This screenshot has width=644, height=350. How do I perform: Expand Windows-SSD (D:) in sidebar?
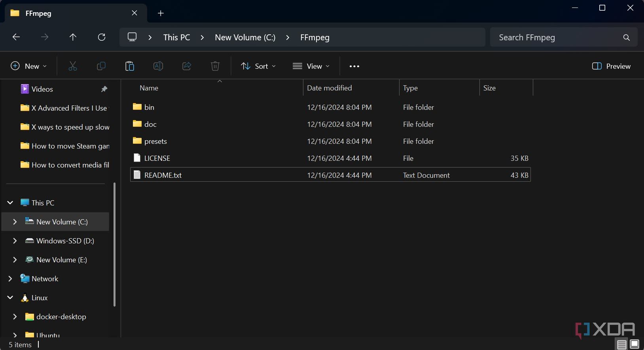pos(15,241)
